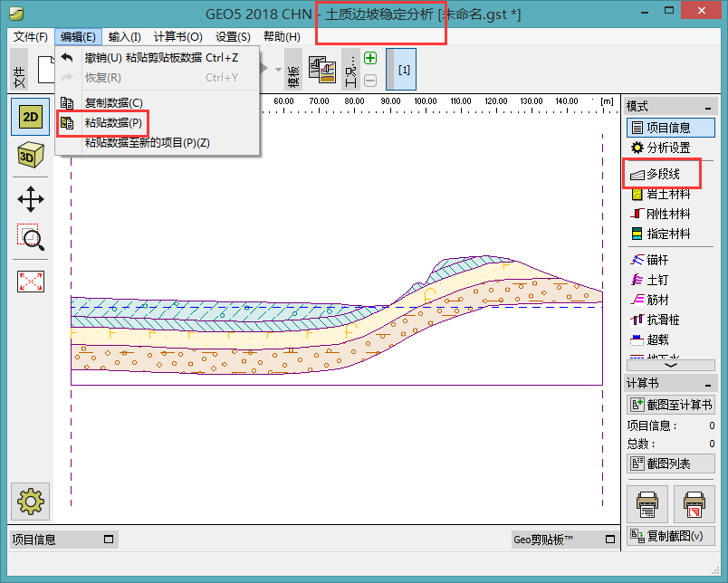Click the red fit-to-extents zoom icon
This screenshot has width=728, height=583.
[x=31, y=281]
